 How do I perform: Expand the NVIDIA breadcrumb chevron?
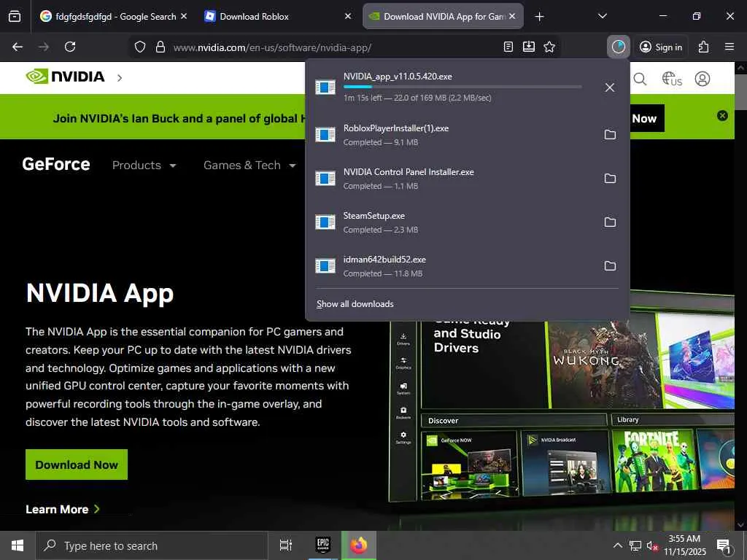coord(120,77)
